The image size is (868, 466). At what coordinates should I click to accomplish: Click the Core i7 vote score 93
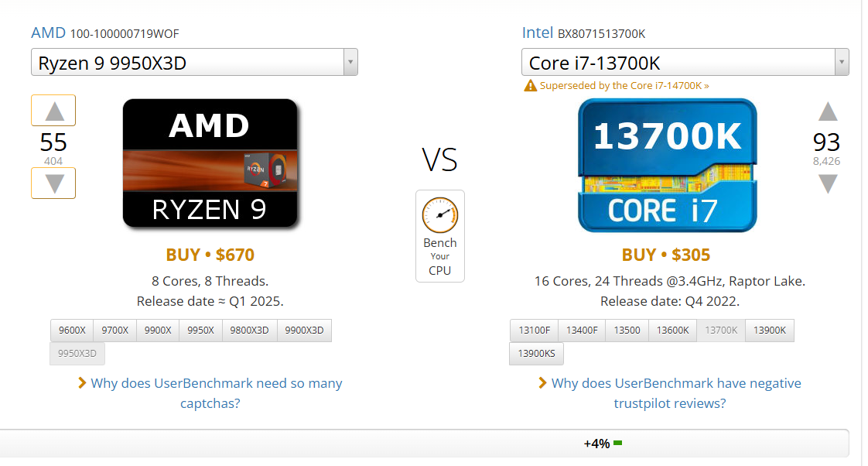826,142
